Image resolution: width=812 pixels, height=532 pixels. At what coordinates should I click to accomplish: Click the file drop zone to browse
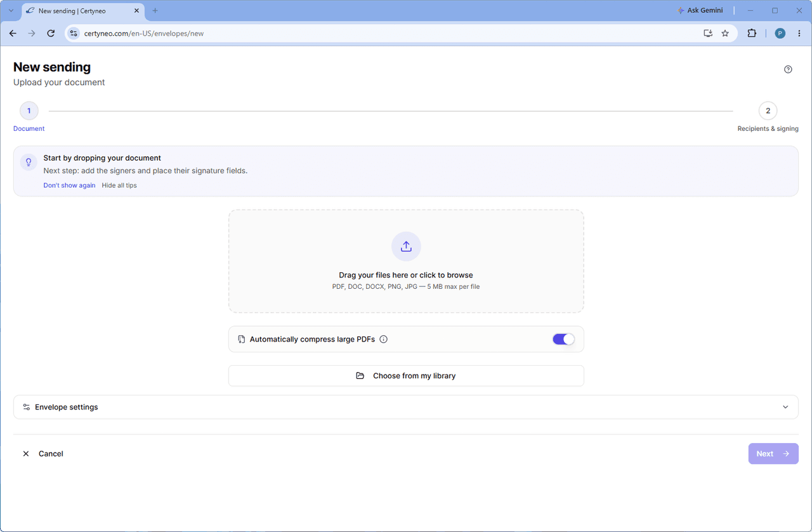406,262
